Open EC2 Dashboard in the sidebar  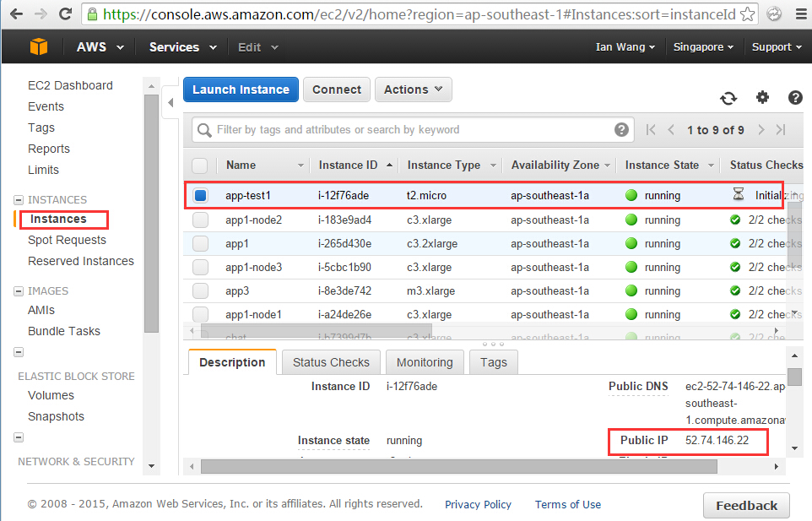[70, 85]
